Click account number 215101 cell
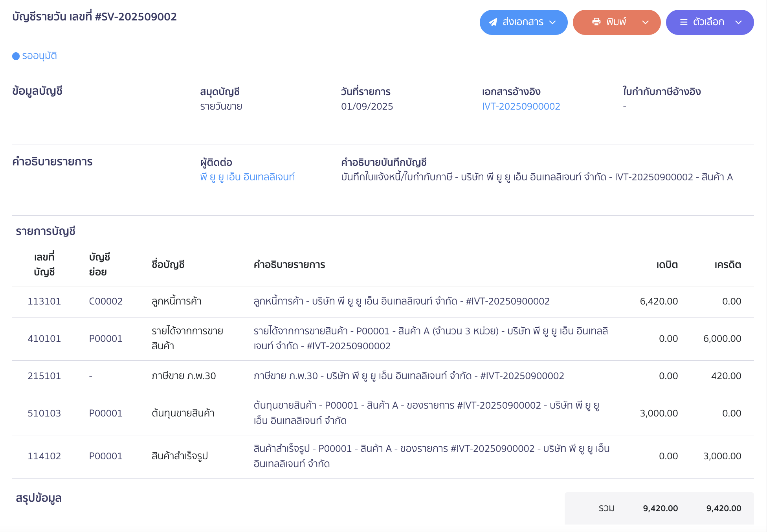The width and height of the screenshot is (767, 532). tap(44, 376)
